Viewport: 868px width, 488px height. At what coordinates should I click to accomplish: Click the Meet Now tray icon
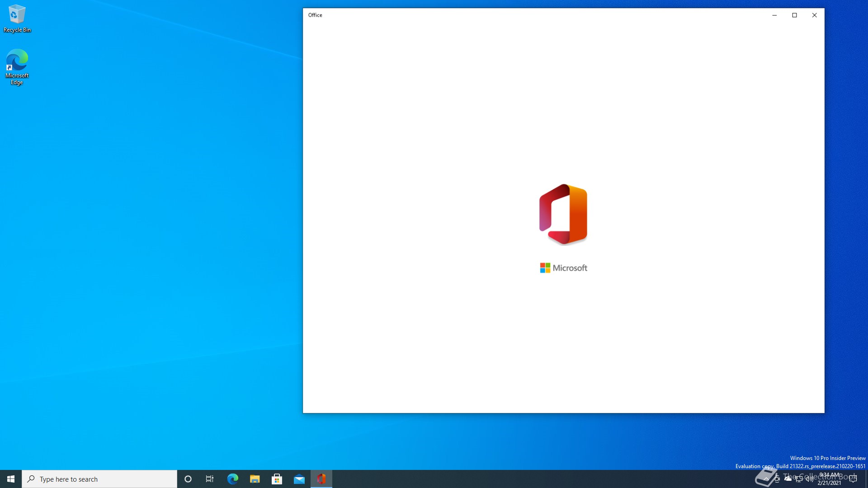point(777,479)
